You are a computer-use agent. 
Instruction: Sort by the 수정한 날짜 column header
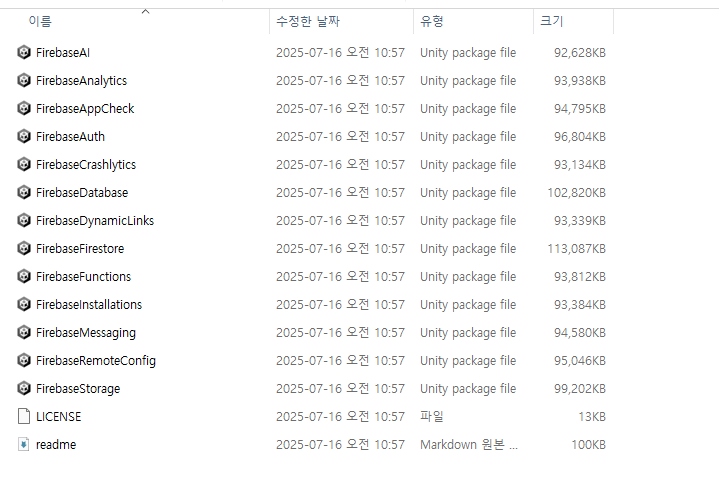308,21
